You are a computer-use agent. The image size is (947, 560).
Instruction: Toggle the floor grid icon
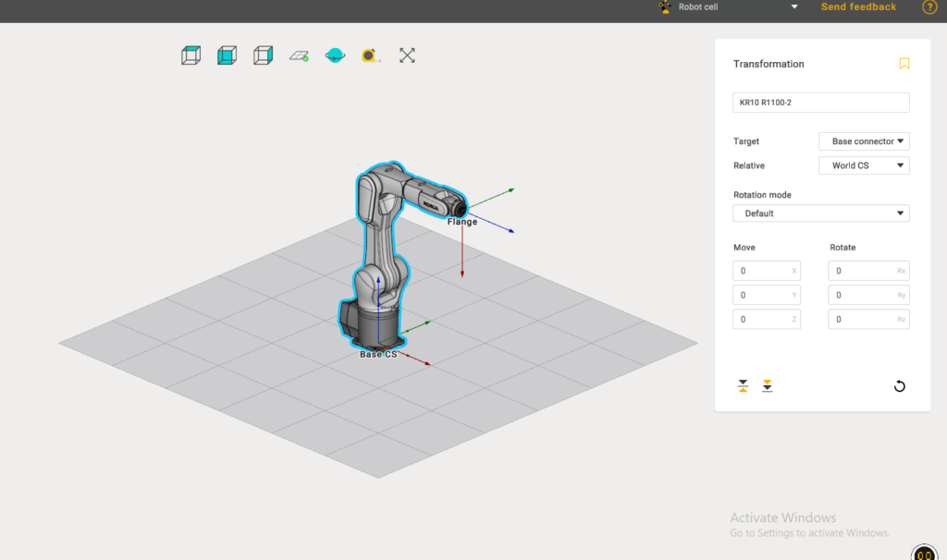pyautogui.click(x=299, y=55)
